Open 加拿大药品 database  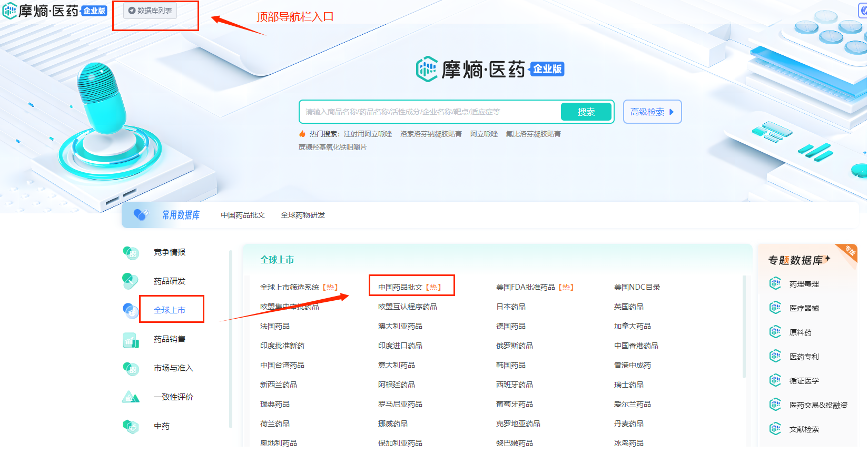[633, 326]
